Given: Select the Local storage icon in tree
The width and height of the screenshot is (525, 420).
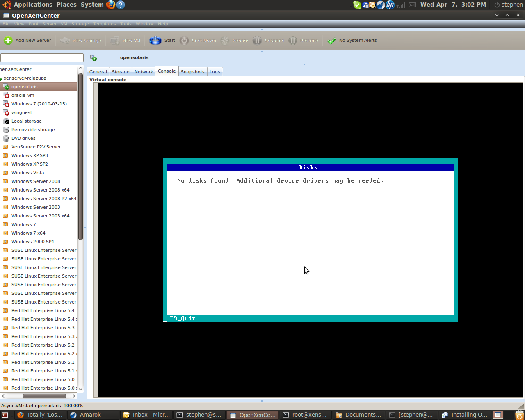Looking at the screenshot, I should click(x=6, y=121).
